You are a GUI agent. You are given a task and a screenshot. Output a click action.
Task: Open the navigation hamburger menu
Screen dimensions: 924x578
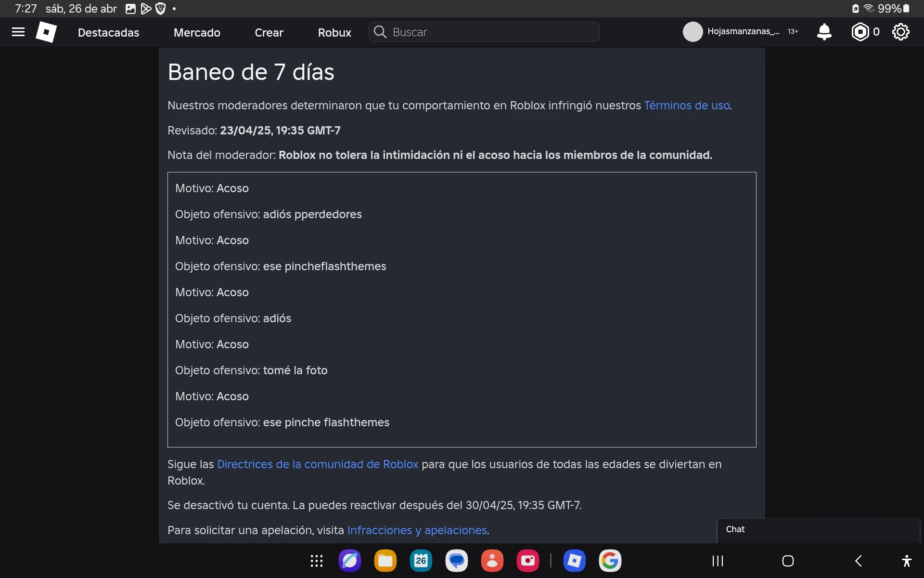(18, 32)
